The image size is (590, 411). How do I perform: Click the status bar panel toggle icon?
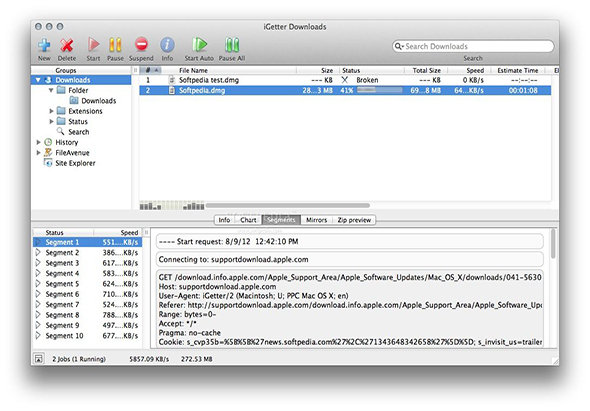coord(39,359)
